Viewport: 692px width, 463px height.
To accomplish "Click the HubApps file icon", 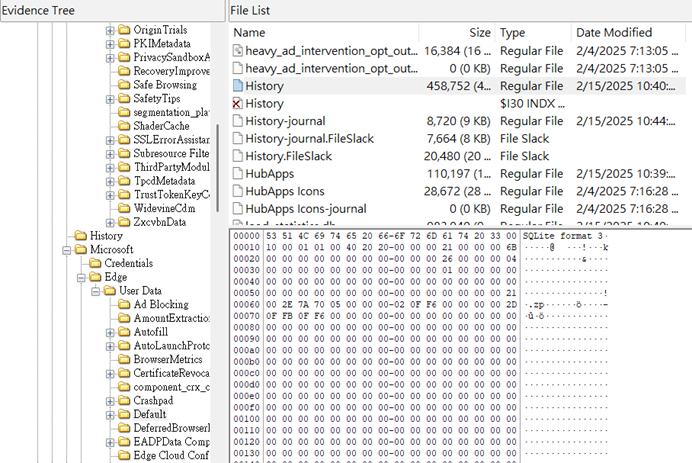I will 237,174.
